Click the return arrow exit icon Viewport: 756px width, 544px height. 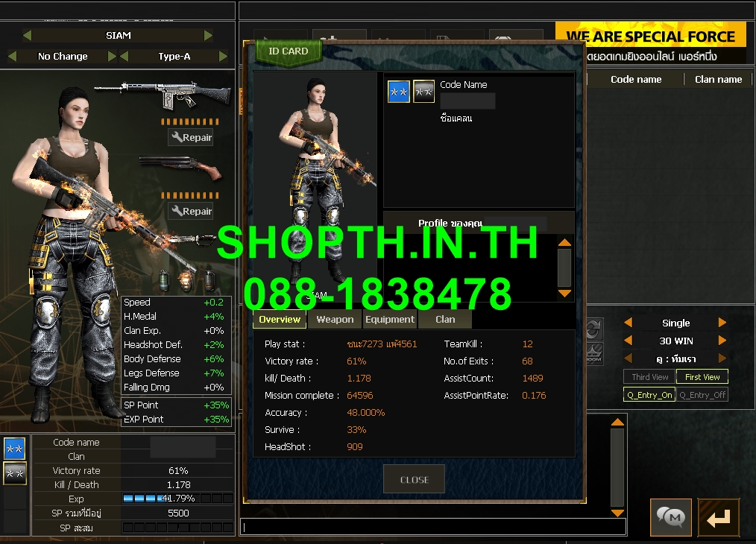719,517
